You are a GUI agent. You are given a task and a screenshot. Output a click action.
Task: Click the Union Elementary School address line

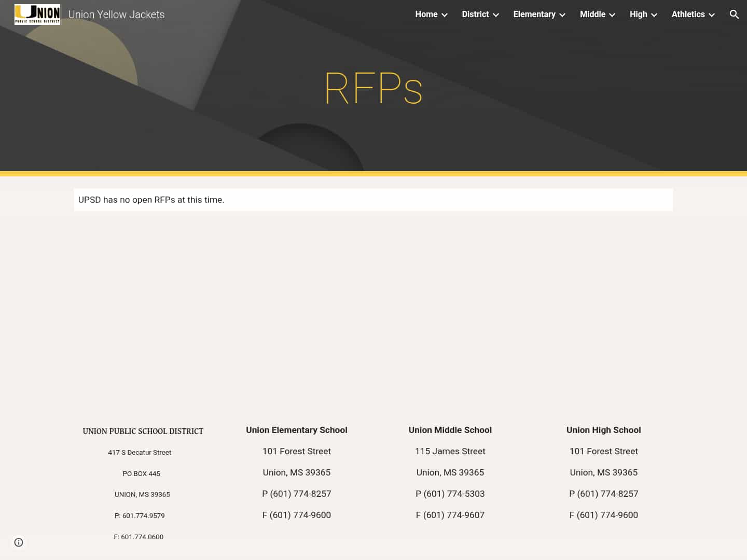(x=296, y=451)
